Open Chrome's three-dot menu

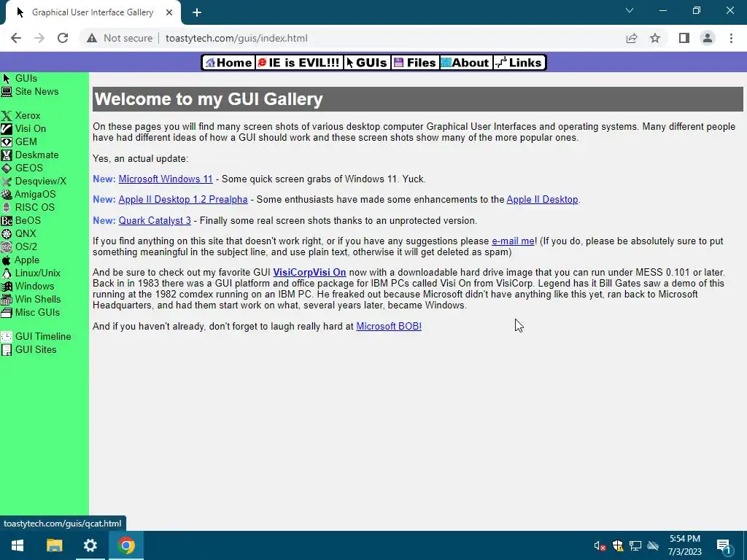pyautogui.click(x=731, y=38)
